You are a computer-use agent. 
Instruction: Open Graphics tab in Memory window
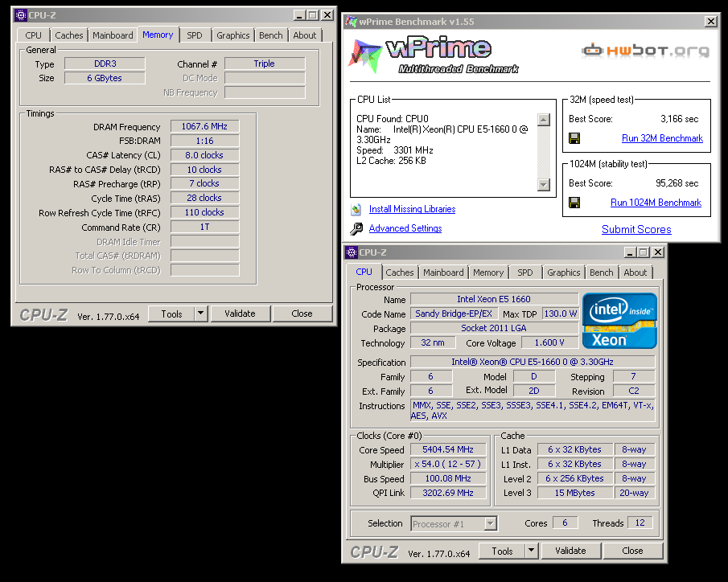pos(233,35)
